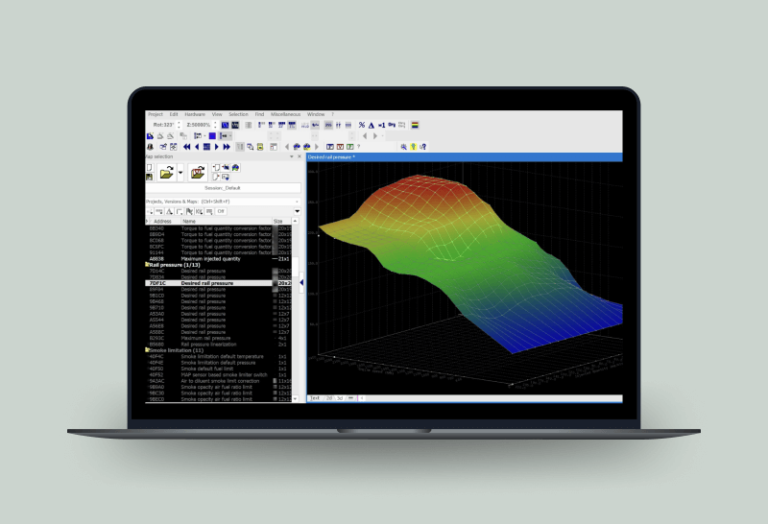Viewport: 768px width, 524px height.
Task: Open dropdown arrow beside open folder icon
Action: [x=180, y=173]
